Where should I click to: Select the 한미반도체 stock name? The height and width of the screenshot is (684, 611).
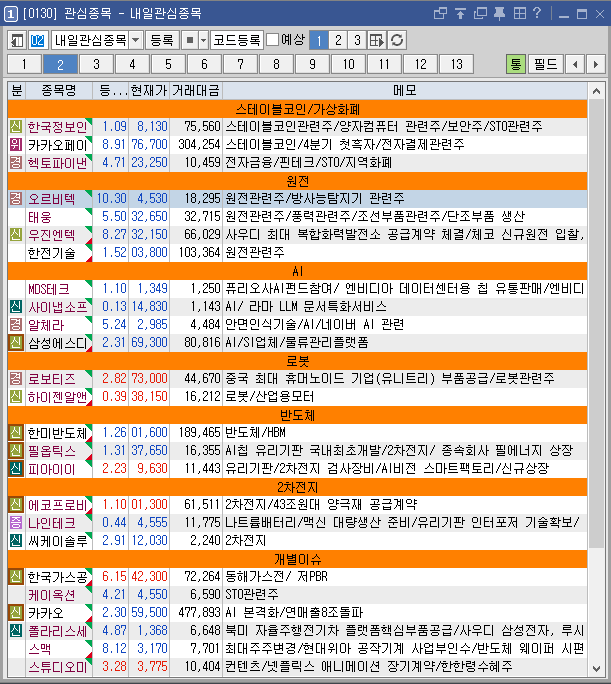click(58, 433)
